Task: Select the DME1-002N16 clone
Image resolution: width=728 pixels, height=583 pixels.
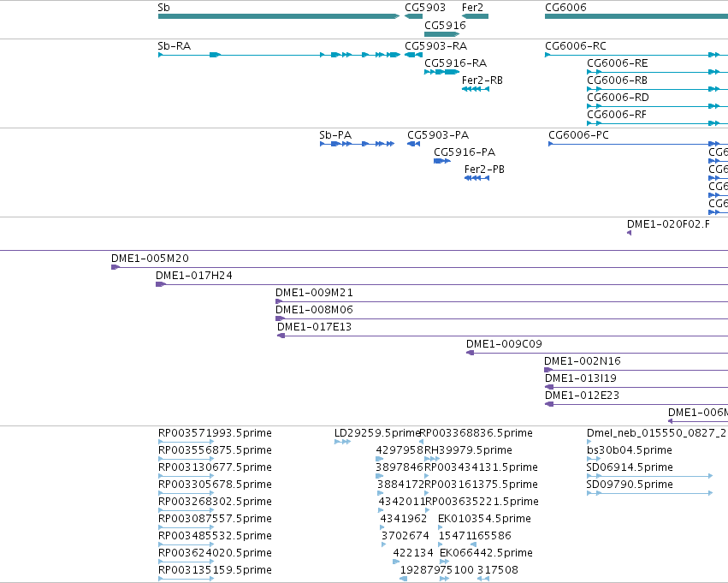Action: pyautogui.click(x=636, y=370)
